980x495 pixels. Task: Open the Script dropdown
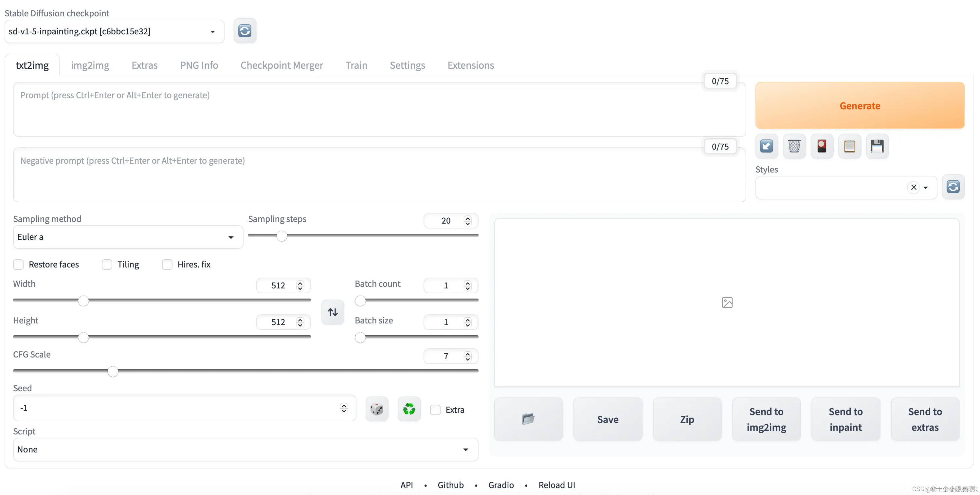point(245,449)
